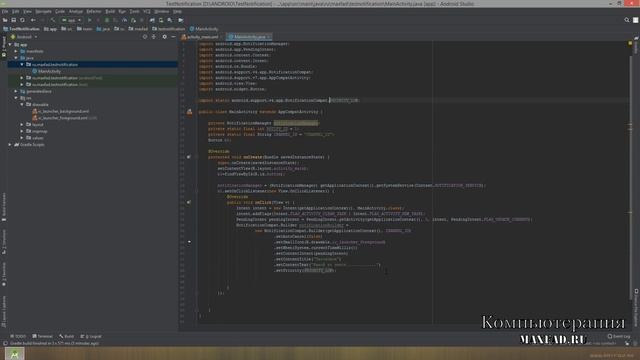
Task: Expand the manifests folder
Action: pyautogui.click(x=16, y=51)
